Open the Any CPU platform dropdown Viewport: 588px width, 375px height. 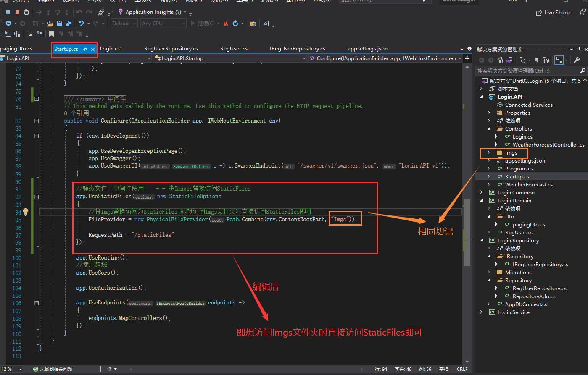[163, 24]
